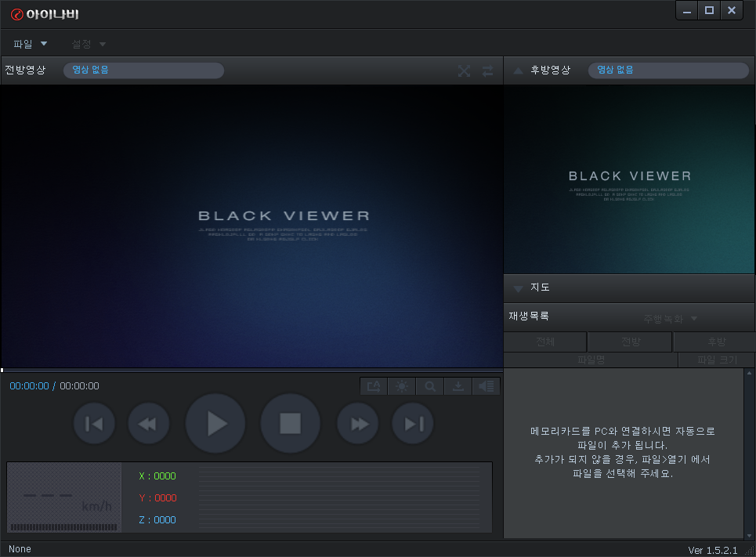
Task: Click the video seek progress bar
Action: (x=251, y=370)
